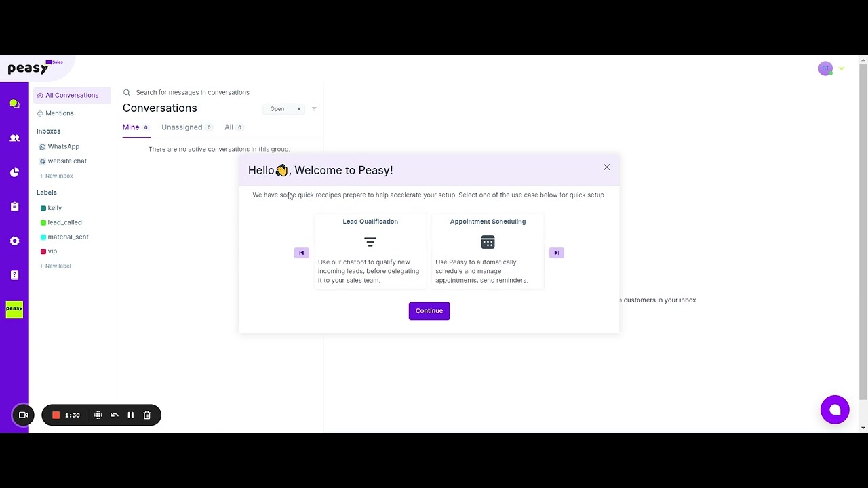868x488 pixels.
Task: Click the Inboxes section heading
Action: (x=48, y=131)
